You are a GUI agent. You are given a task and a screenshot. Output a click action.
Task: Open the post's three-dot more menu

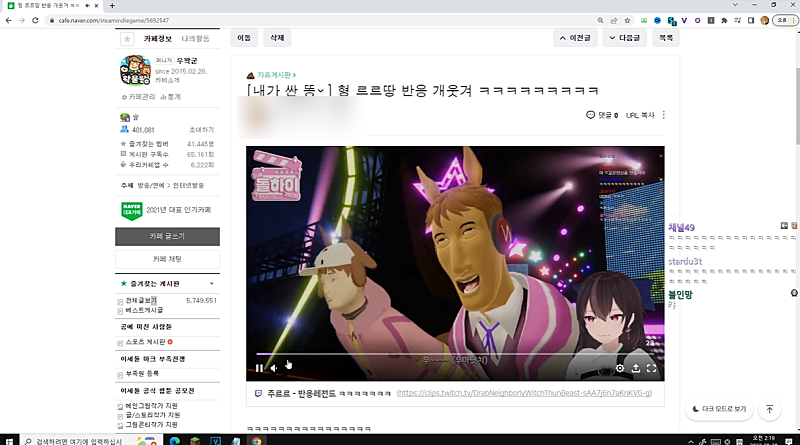(x=663, y=115)
